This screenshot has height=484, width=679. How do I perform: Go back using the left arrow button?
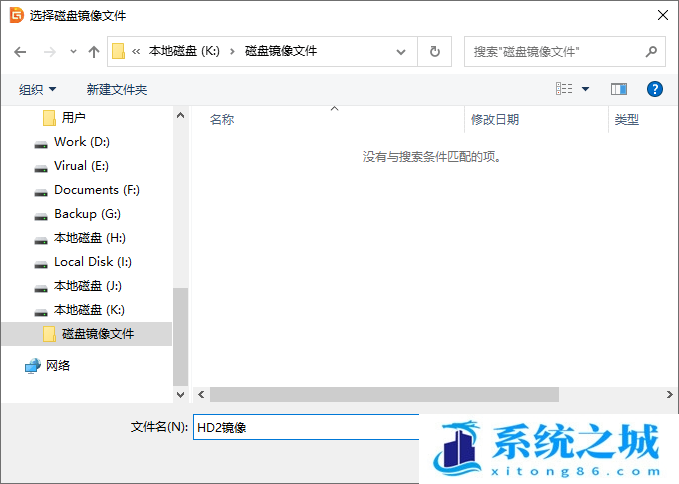tap(20, 52)
